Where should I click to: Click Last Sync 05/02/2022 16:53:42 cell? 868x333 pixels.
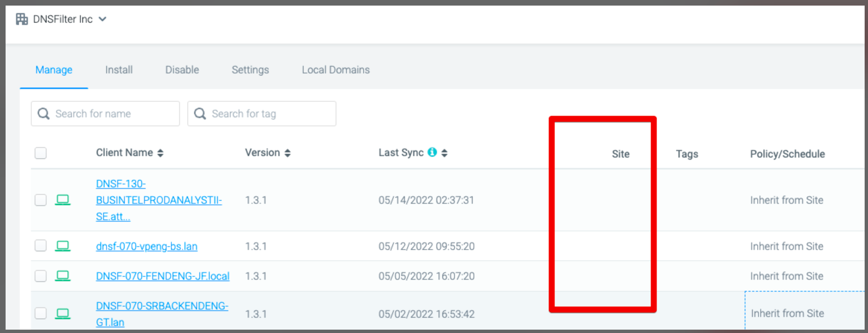click(x=427, y=314)
